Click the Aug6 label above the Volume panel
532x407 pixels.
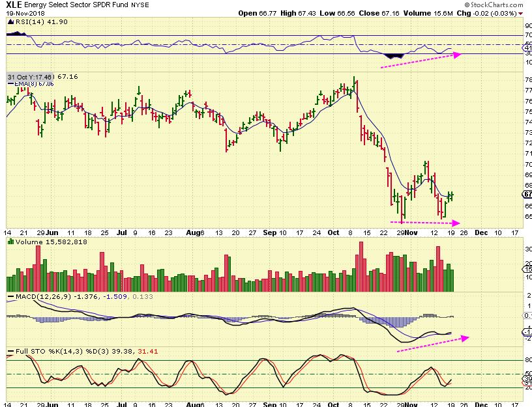tap(196, 233)
